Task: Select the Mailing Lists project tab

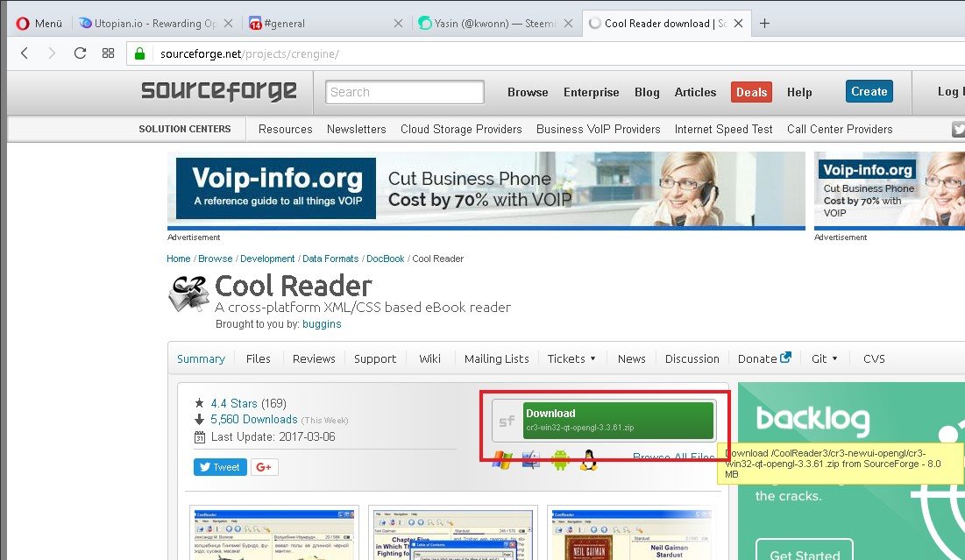Action: [x=497, y=358]
